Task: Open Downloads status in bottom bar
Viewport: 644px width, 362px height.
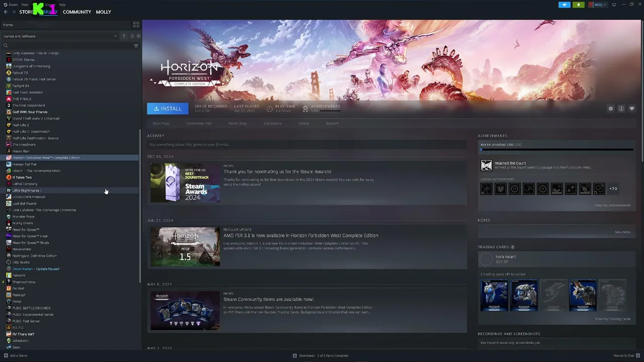Action: pos(320,356)
